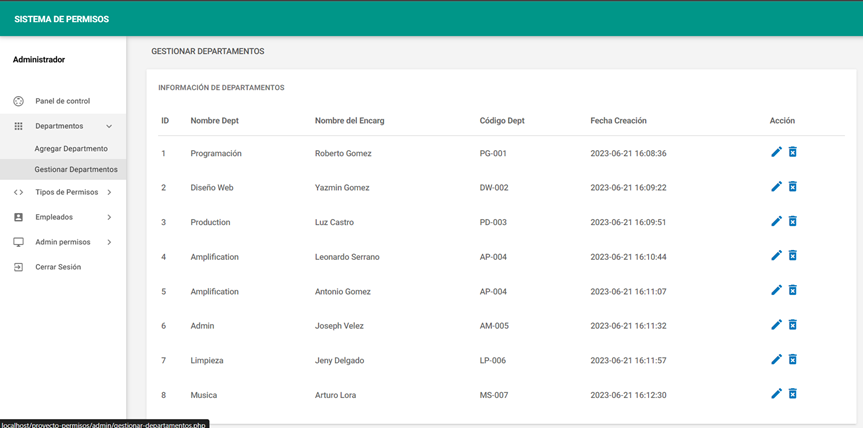Click edit pencil for Diseño Web
This screenshot has height=428, width=863.
point(776,187)
